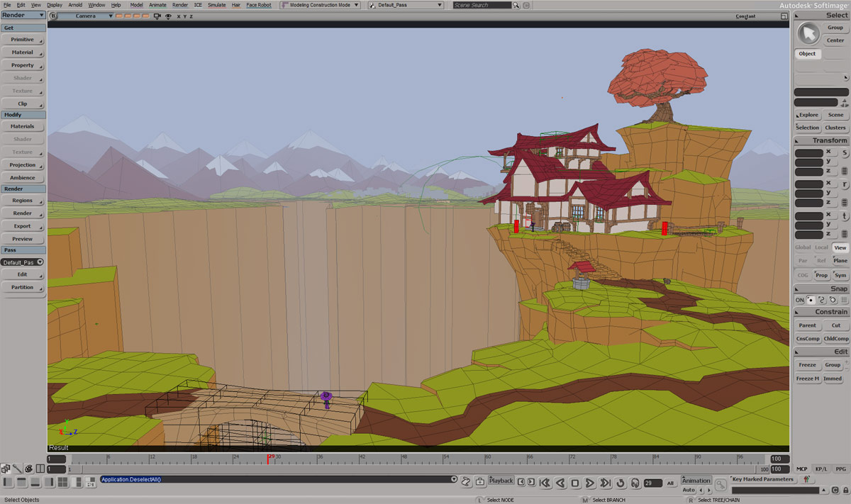This screenshot has height=504, width=851.
Task: Click the loop playback icon
Action: 621,483
